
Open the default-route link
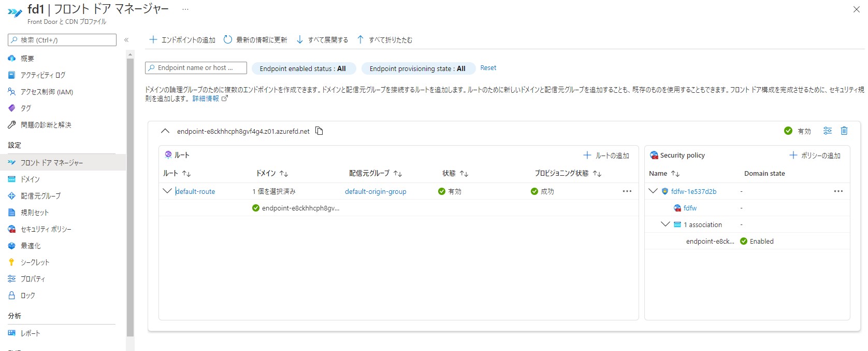click(195, 191)
